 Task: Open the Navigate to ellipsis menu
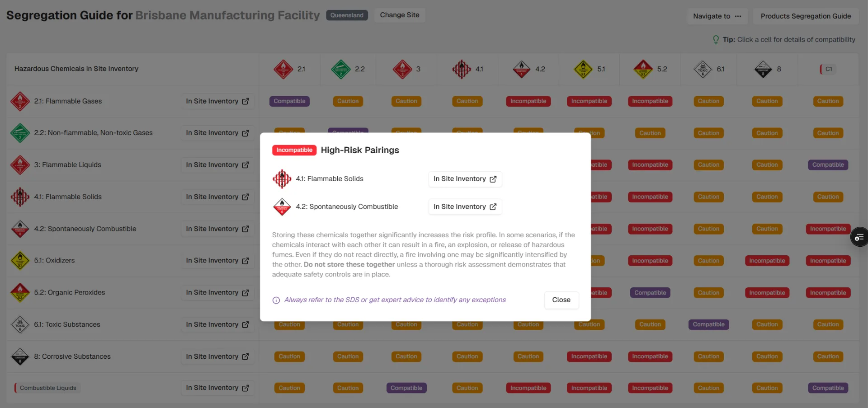pyautogui.click(x=717, y=16)
